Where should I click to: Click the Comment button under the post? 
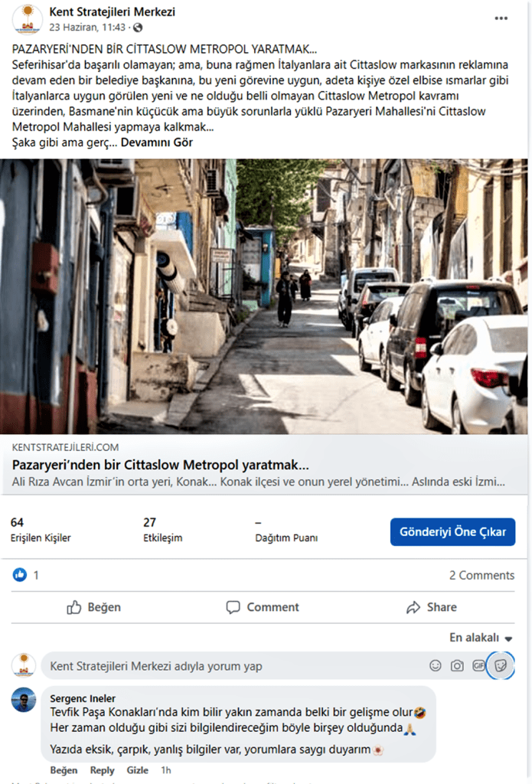click(263, 607)
